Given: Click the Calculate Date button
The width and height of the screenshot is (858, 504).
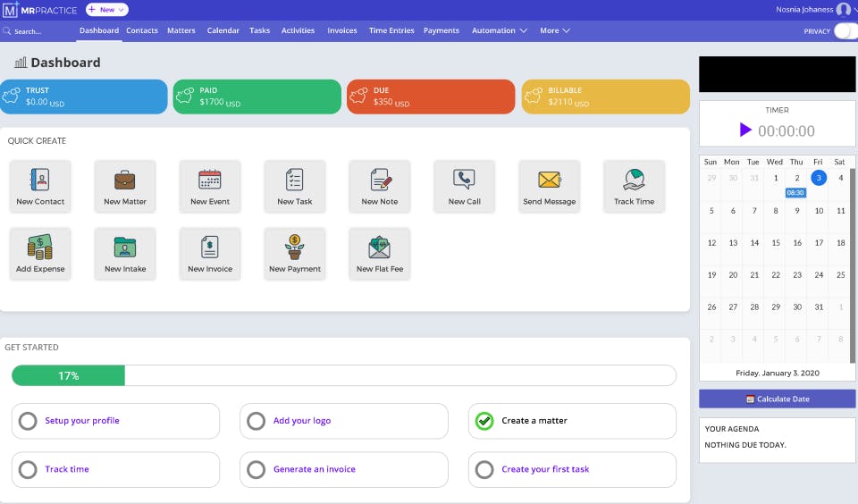Looking at the screenshot, I should (777, 399).
